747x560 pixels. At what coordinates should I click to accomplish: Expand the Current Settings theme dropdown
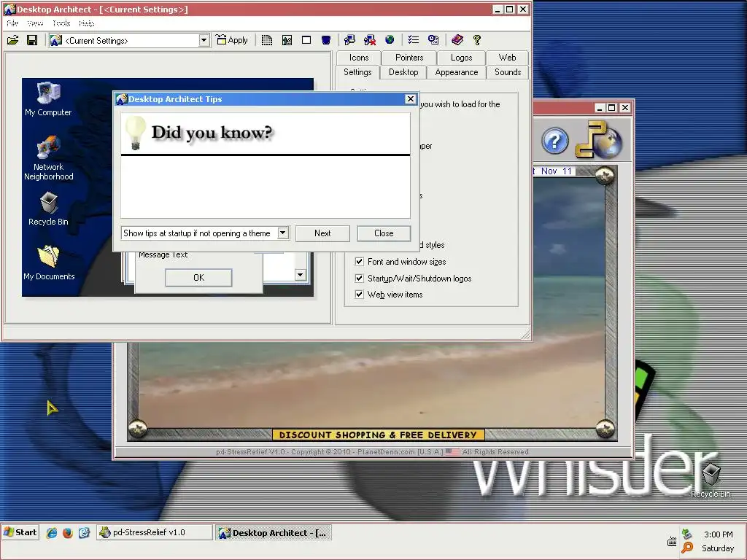(x=204, y=40)
